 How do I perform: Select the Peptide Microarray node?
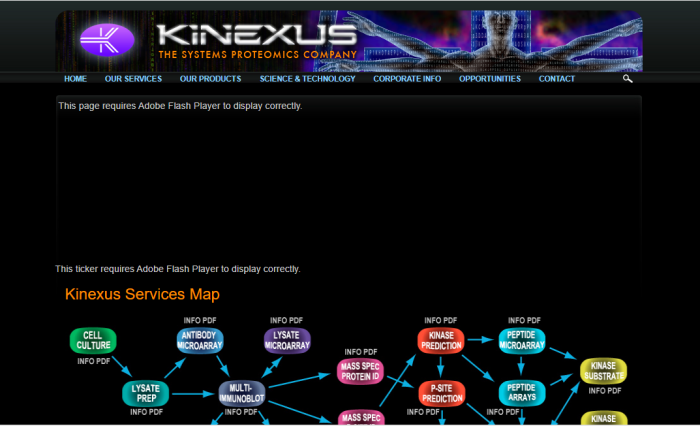(x=522, y=341)
